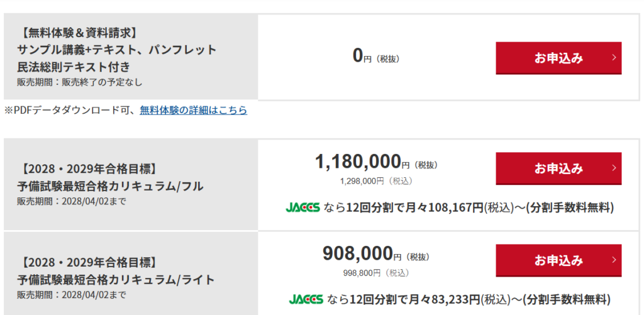Click the 予備試験最短合格カリキュラム/フル title
This screenshot has height=315, width=644.
(110, 185)
